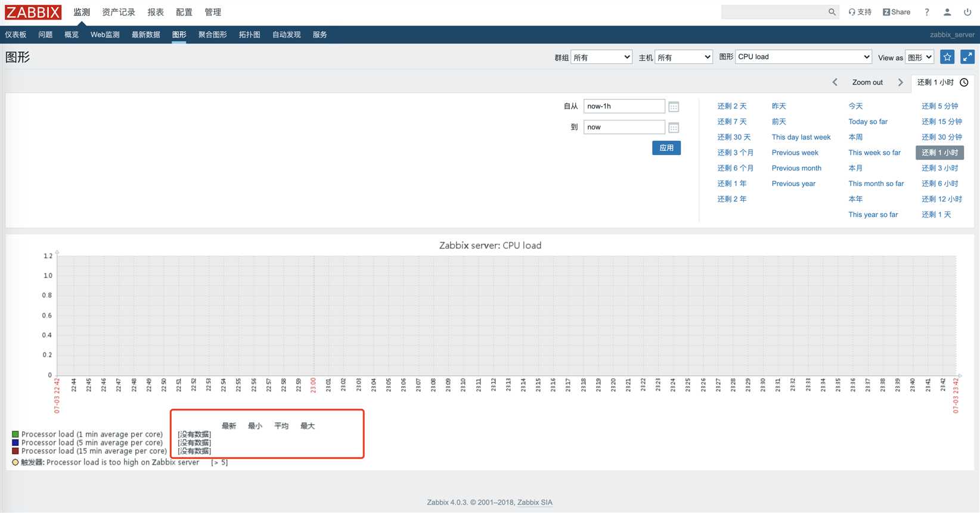Select the 图形 graphs submenu
The width and height of the screenshot is (980, 513).
(179, 35)
